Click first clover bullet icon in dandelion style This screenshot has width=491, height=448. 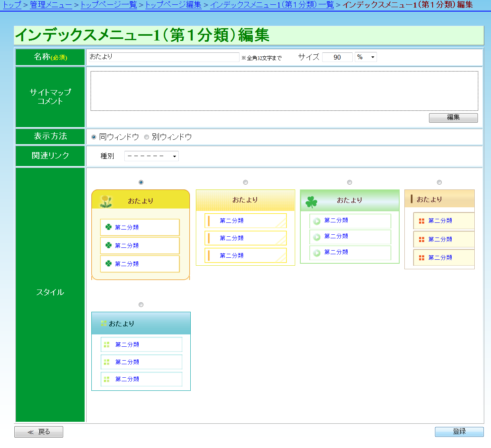point(108,227)
